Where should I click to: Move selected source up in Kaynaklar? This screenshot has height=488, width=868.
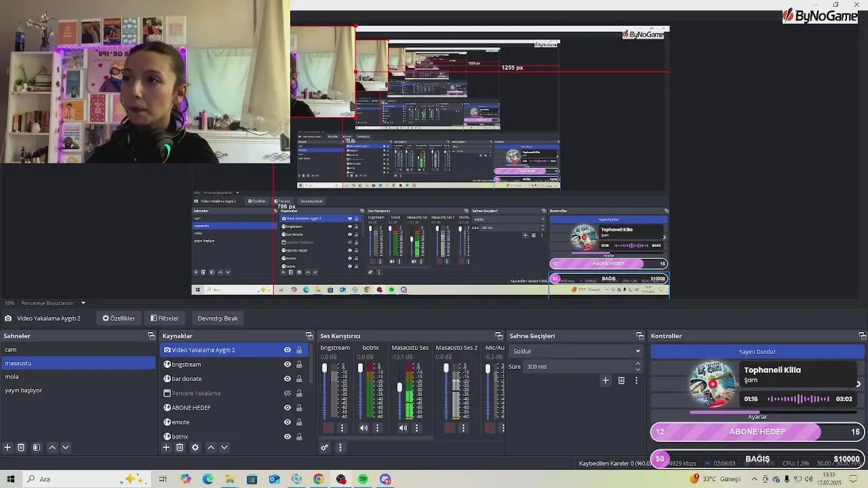coord(211,447)
